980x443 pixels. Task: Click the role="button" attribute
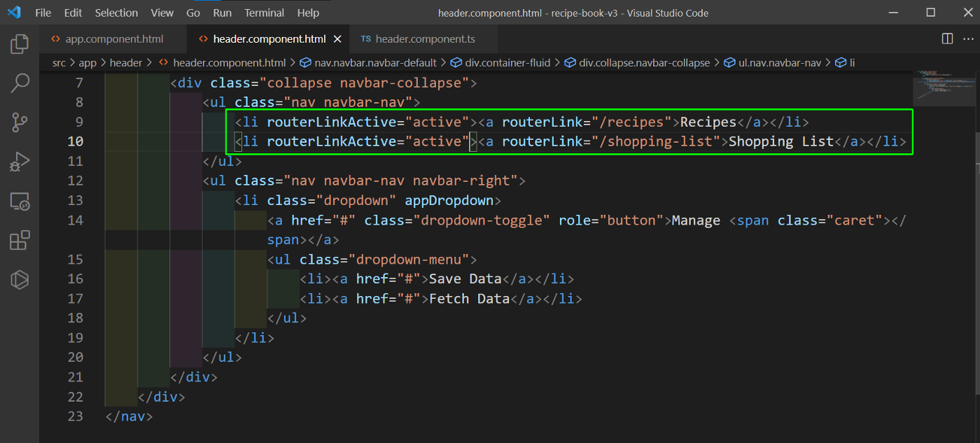tap(611, 220)
